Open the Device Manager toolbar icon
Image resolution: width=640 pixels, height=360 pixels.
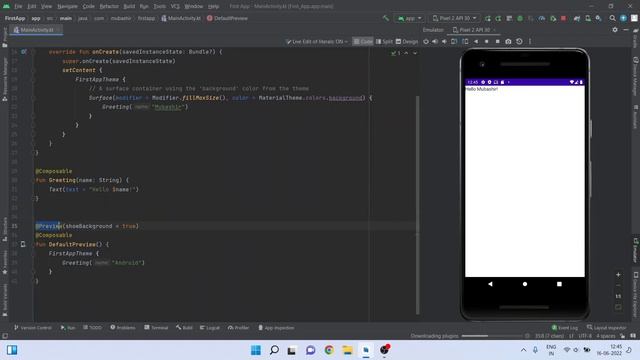(588, 18)
